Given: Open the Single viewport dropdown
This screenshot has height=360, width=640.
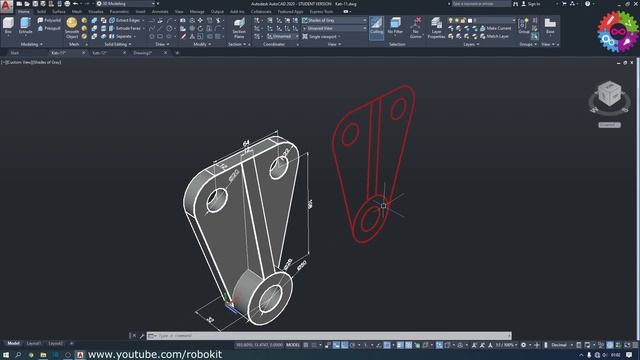Looking at the screenshot, I should pyautogui.click(x=322, y=36).
